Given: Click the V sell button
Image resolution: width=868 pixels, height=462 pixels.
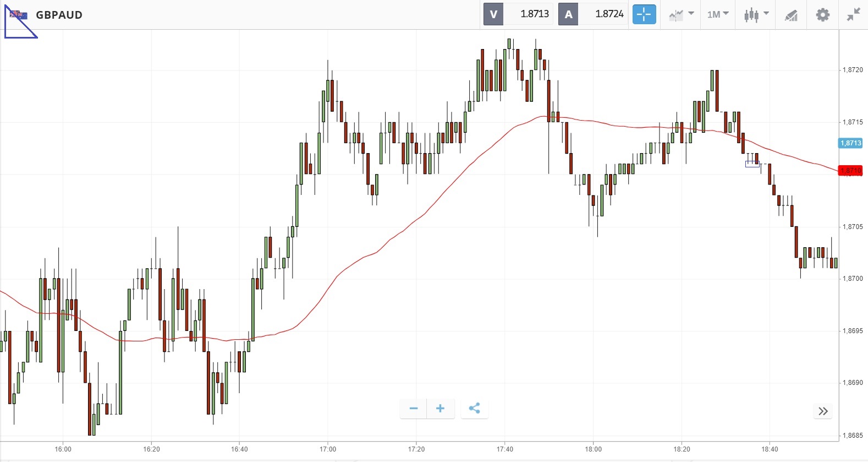Looking at the screenshot, I should (x=493, y=14).
